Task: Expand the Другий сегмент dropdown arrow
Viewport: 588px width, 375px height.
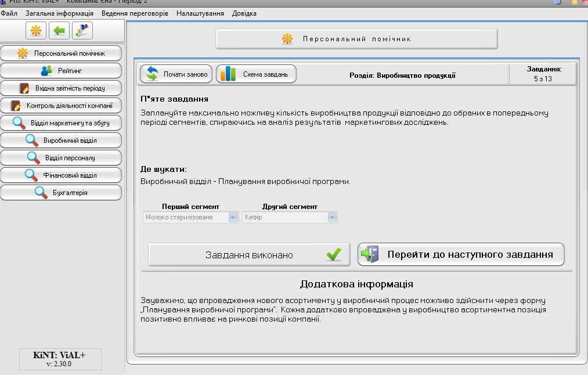Action: click(x=332, y=218)
